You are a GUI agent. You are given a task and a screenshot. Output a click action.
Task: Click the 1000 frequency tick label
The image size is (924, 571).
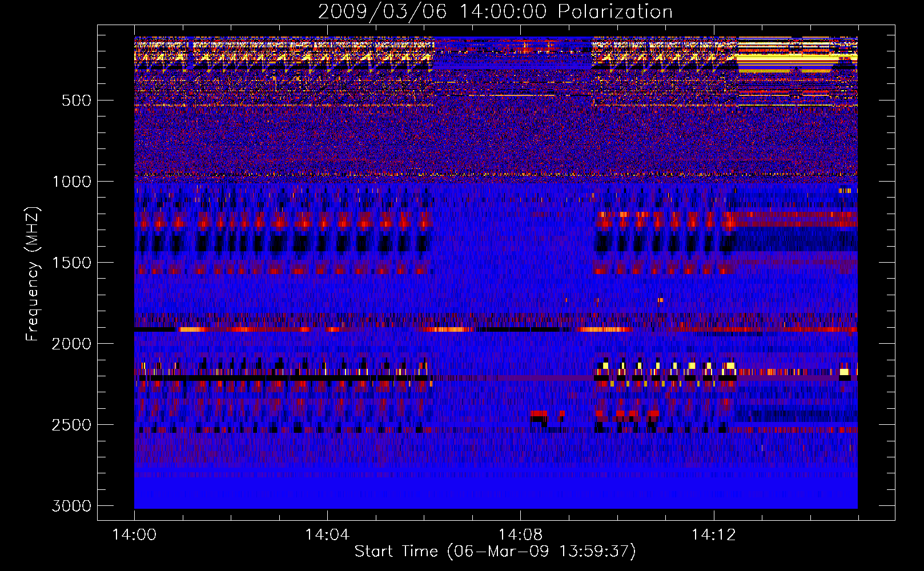coord(71,182)
